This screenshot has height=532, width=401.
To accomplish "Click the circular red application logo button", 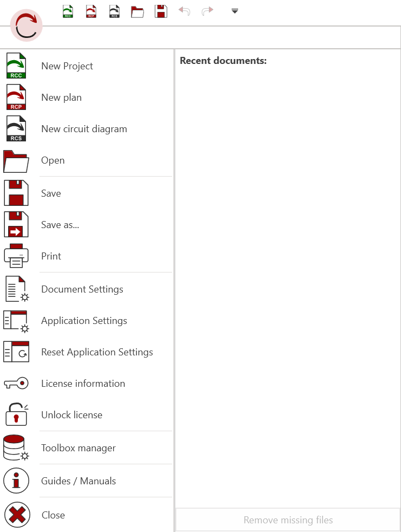I will coord(26,25).
